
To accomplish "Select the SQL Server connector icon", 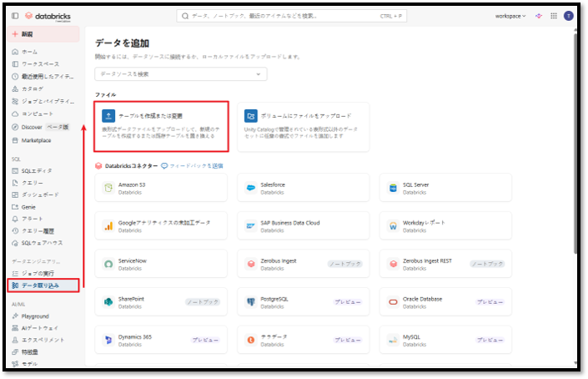I will [393, 188].
